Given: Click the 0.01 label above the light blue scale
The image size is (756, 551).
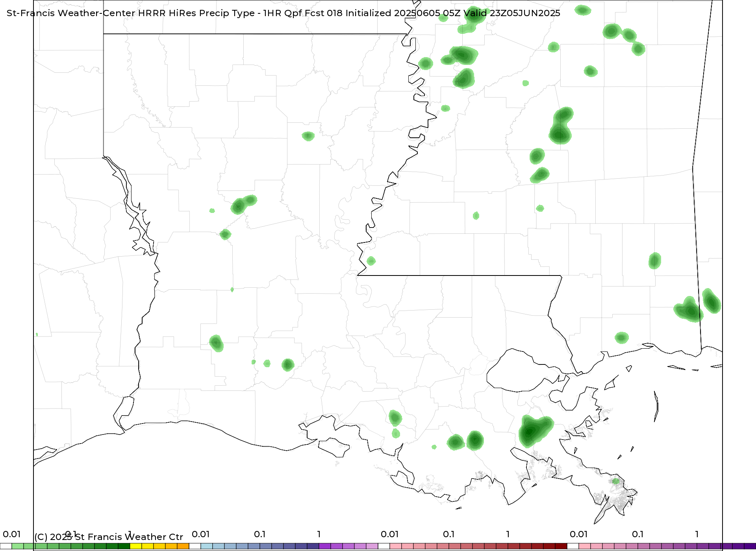Looking at the screenshot, I should coord(201,534).
